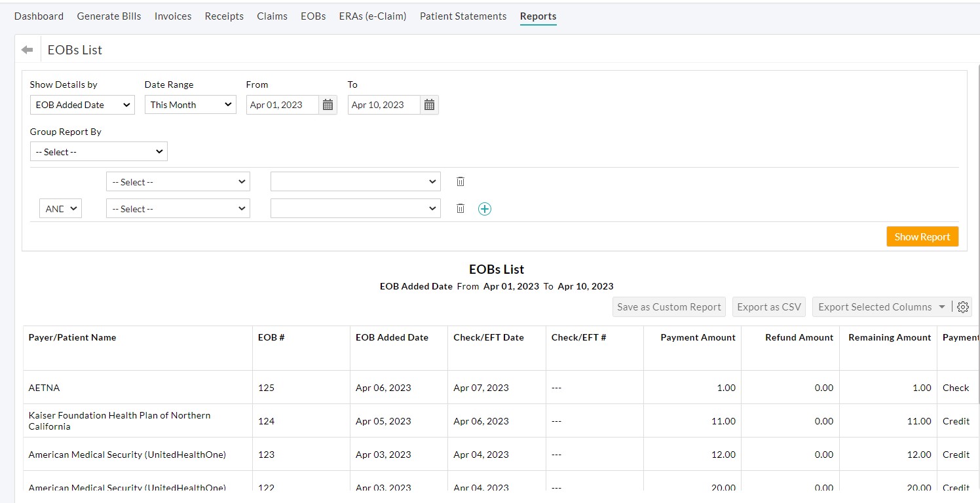Change the AND/OR condition dropdown
This screenshot has height=503, width=980.
[60, 208]
